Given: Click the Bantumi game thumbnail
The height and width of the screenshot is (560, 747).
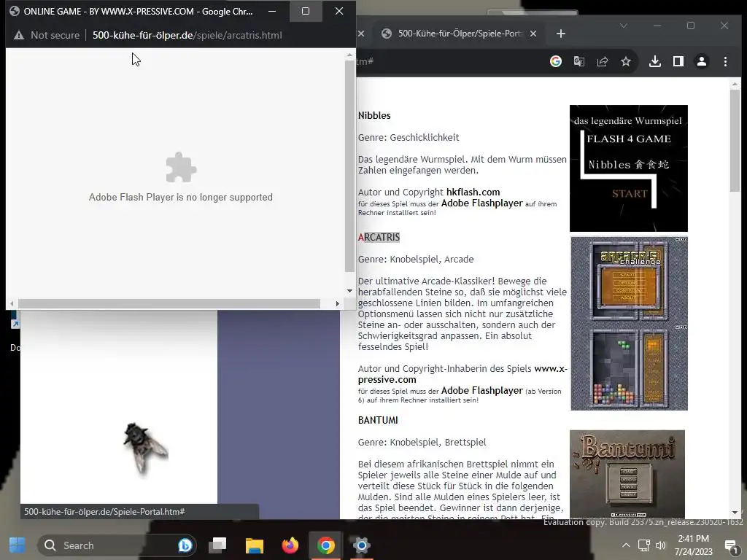Looking at the screenshot, I should [x=627, y=474].
